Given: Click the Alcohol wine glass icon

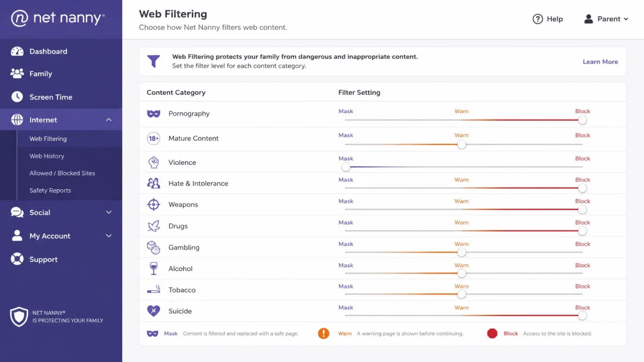Looking at the screenshot, I should tap(153, 268).
